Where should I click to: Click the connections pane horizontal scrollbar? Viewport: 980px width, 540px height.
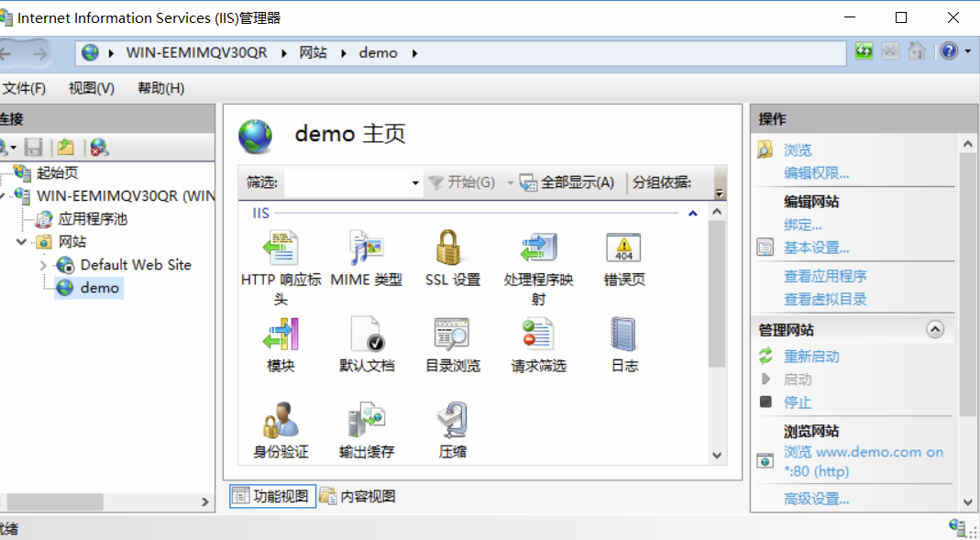click(x=54, y=501)
